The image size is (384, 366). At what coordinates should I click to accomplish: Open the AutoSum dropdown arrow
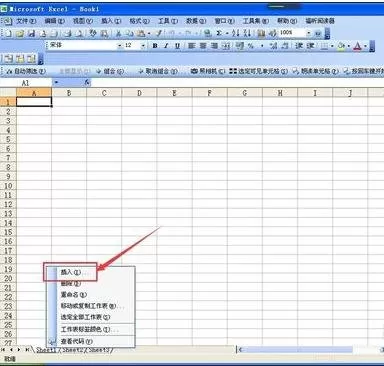227,33
